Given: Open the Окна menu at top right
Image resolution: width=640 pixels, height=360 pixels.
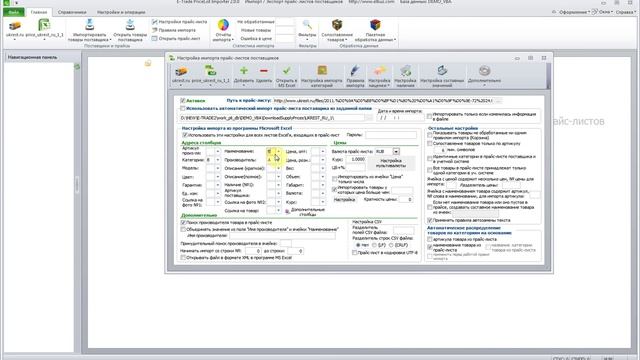Looking at the screenshot, I should (x=605, y=12).
